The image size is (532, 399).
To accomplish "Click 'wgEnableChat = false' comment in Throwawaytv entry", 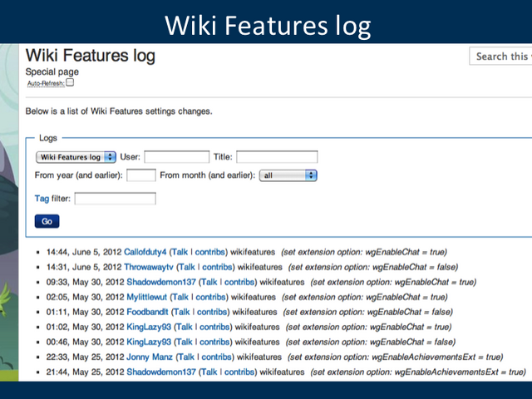I will pyautogui.click(x=413, y=267).
